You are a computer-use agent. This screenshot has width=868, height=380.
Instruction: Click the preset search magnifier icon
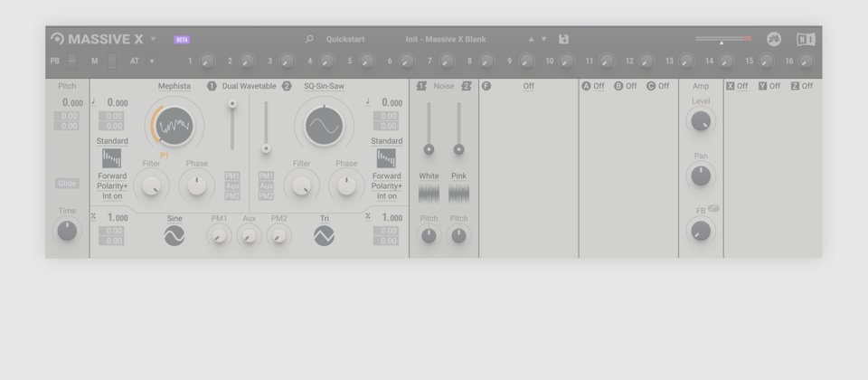tap(309, 40)
